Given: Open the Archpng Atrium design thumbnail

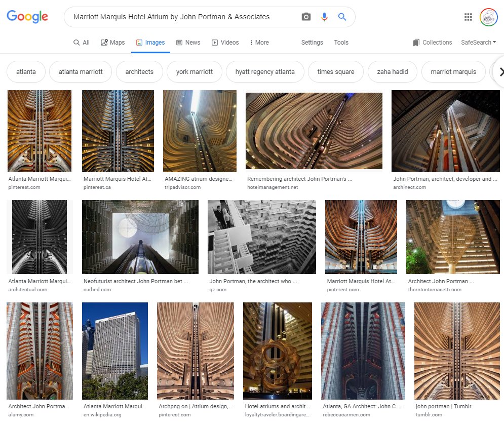Looking at the screenshot, I should [196, 351].
